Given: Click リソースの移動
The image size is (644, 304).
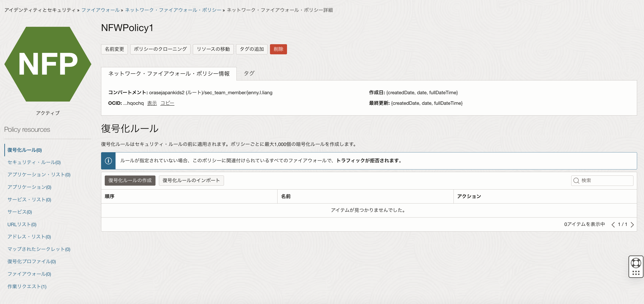Looking at the screenshot, I should click(213, 49).
